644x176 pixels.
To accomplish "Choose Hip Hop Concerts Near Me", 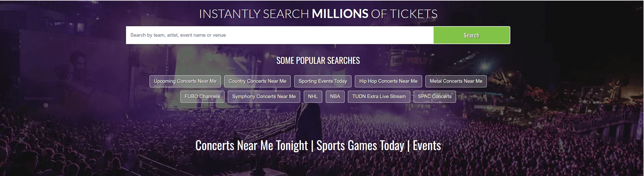I will [388, 81].
